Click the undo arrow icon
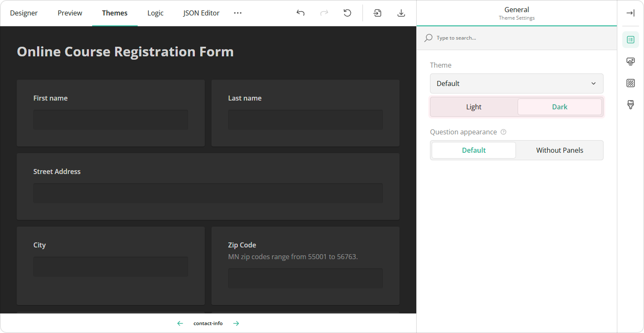 [x=300, y=13]
